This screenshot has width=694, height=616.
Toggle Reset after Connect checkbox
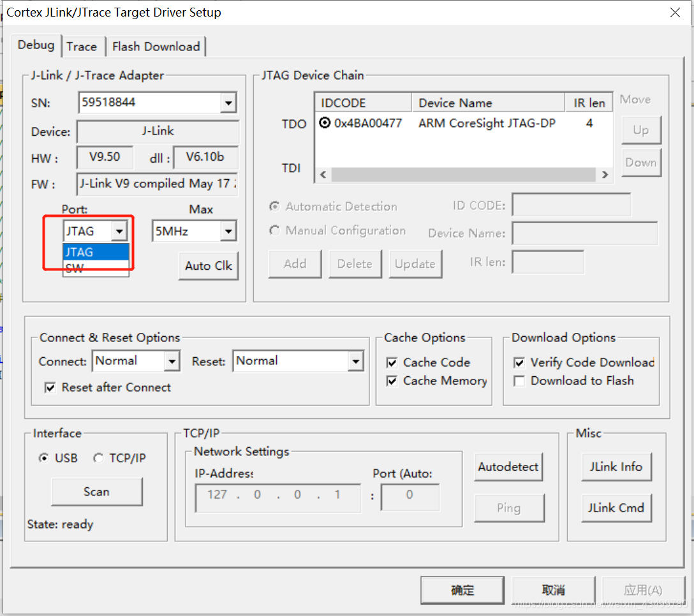(50, 388)
